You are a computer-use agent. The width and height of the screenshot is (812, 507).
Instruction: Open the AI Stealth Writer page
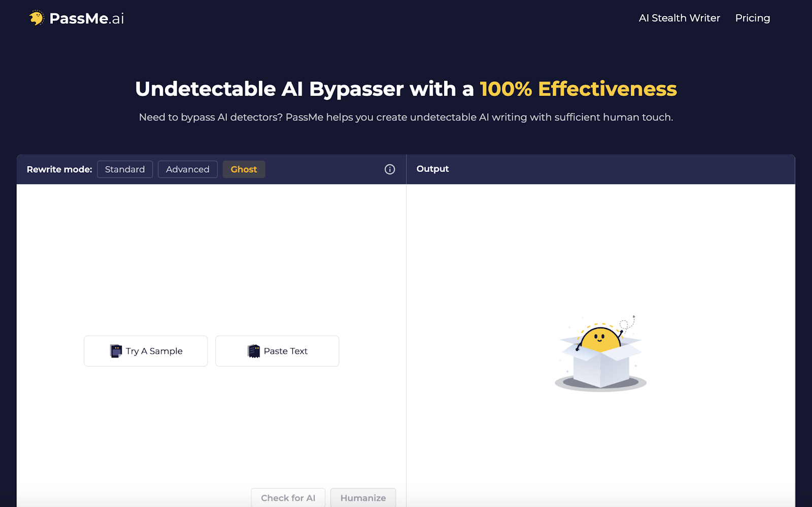(x=679, y=18)
